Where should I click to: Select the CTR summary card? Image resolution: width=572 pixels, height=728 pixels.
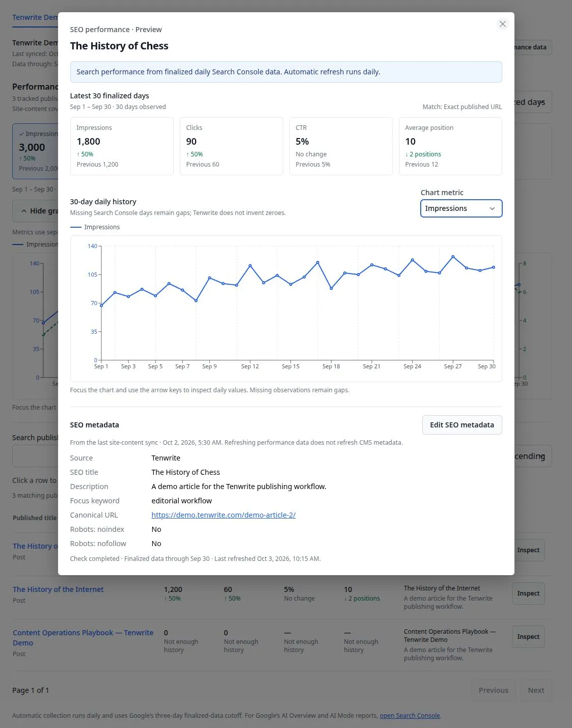pyautogui.click(x=341, y=146)
